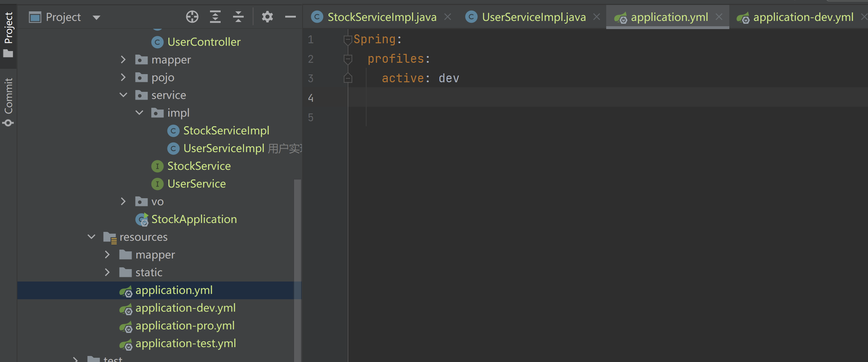This screenshot has height=362, width=868.
Task: Toggle the Project side panel button
Action: point(8,34)
